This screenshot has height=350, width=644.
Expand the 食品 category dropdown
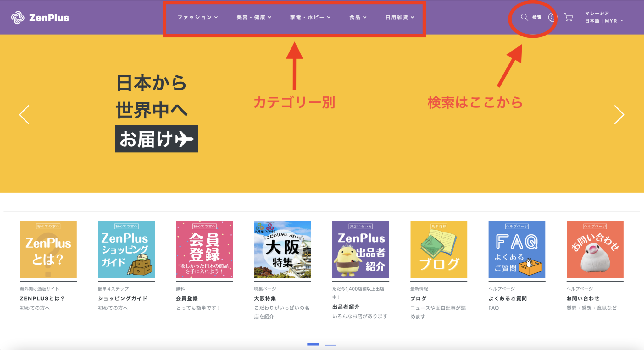[357, 18]
